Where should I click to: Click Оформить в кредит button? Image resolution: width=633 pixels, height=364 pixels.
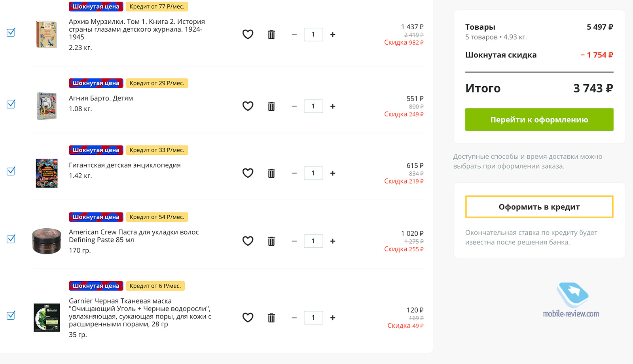[x=539, y=207]
